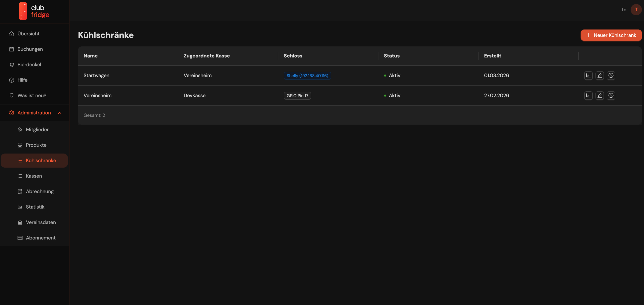644x305 pixels.
Task: Deactivate the Startwagen fridge
Action: click(x=611, y=75)
